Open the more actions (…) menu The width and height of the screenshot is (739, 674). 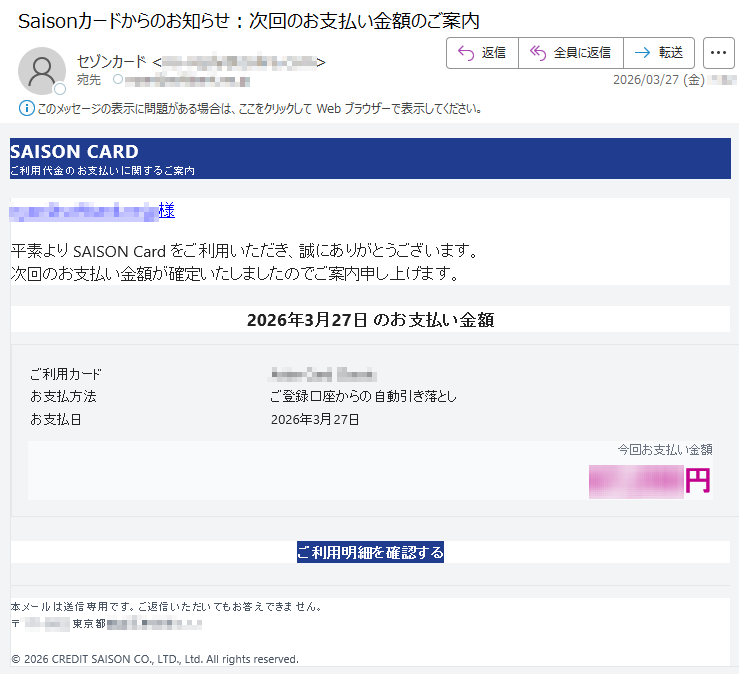tap(719, 53)
